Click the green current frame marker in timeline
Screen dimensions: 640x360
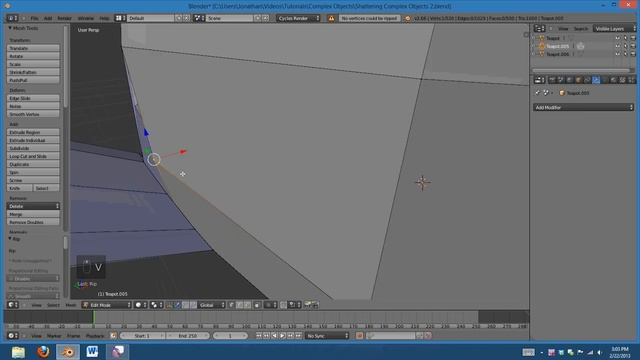[93, 317]
